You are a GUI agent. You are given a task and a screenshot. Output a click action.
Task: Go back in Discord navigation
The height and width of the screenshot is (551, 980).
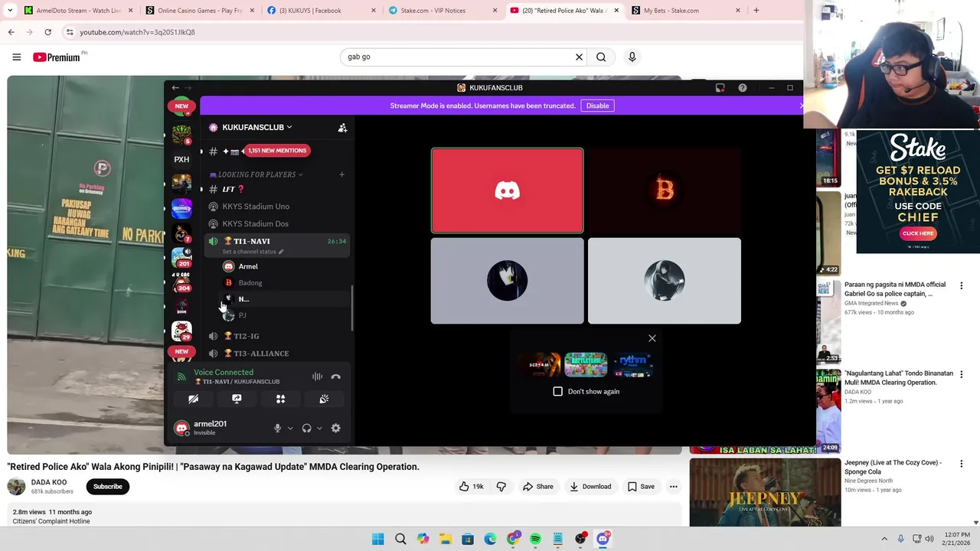pyautogui.click(x=175, y=88)
